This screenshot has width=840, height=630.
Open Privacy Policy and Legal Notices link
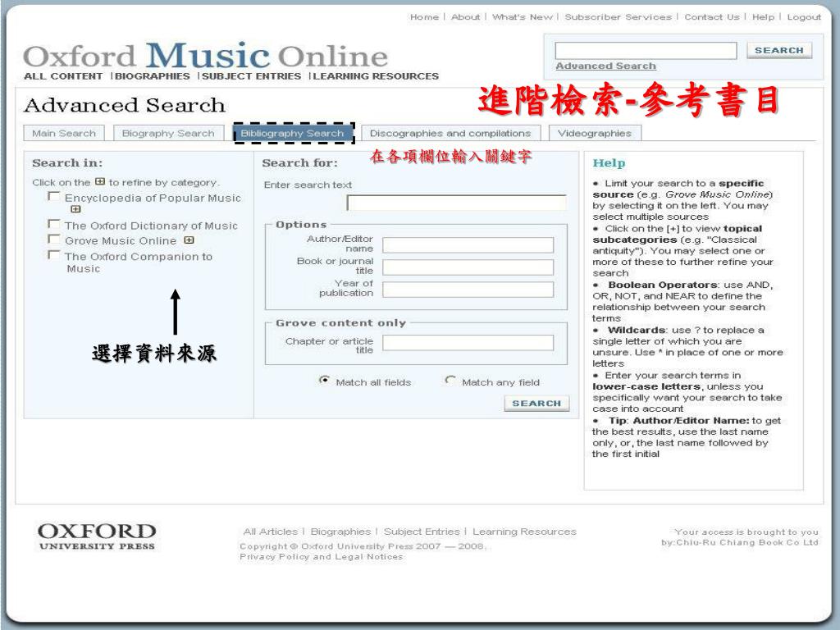321,557
